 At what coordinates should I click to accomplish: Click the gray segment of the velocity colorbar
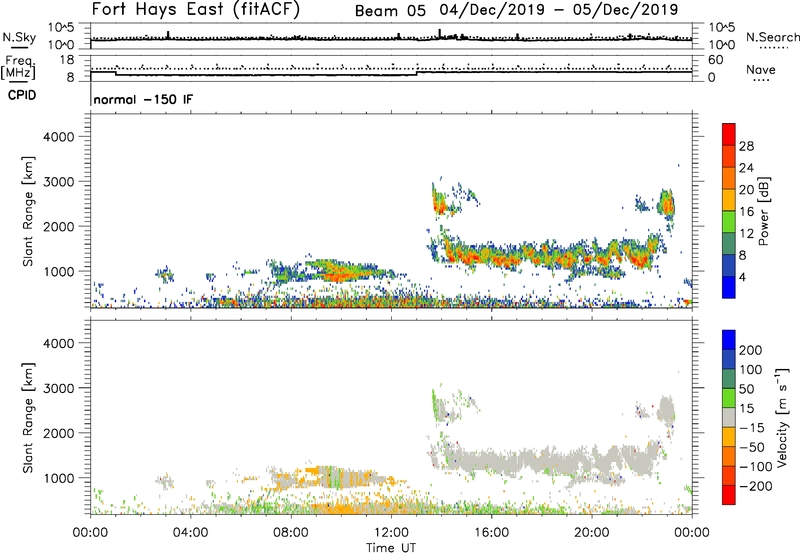tap(729, 417)
